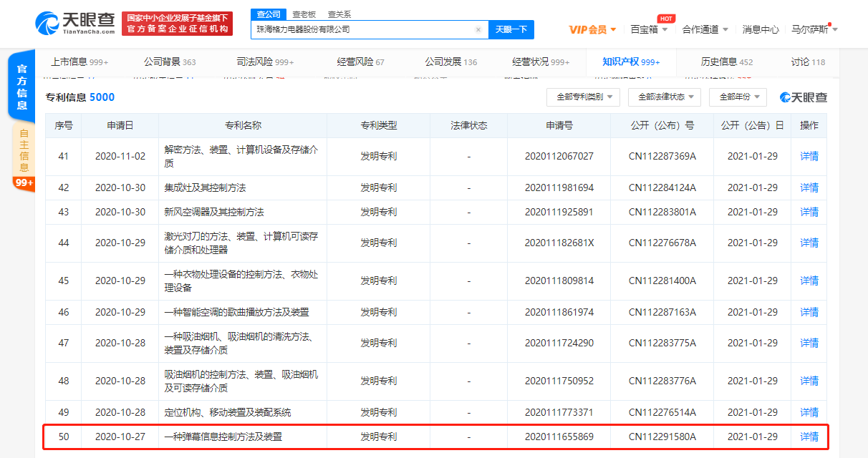This screenshot has height=458, width=868.
Task: Click application number 202011182681X
Action: click(x=559, y=243)
